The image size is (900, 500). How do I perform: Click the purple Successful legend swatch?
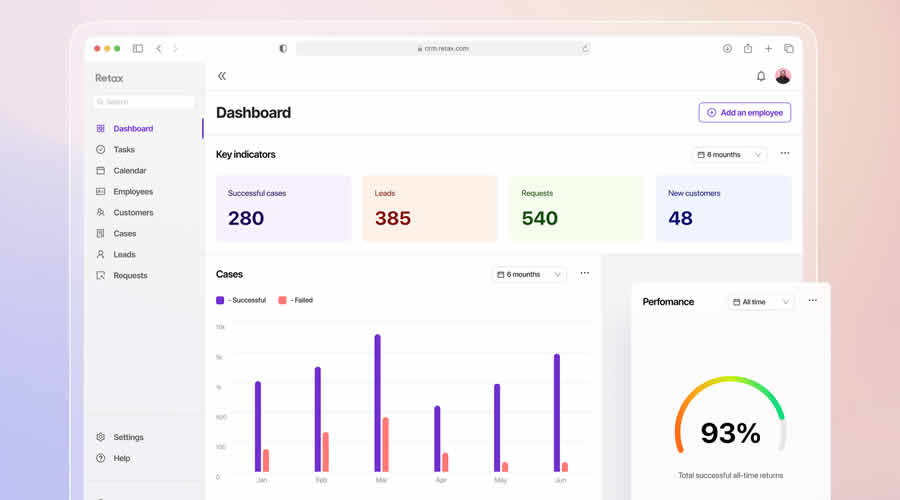(x=220, y=300)
